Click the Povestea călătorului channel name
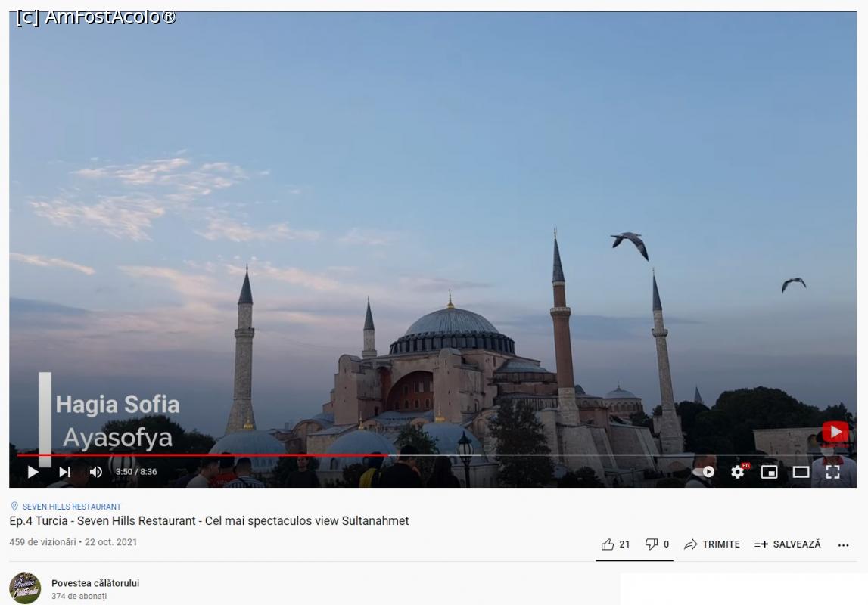The width and height of the screenshot is (868, 605). coord(95,583)
